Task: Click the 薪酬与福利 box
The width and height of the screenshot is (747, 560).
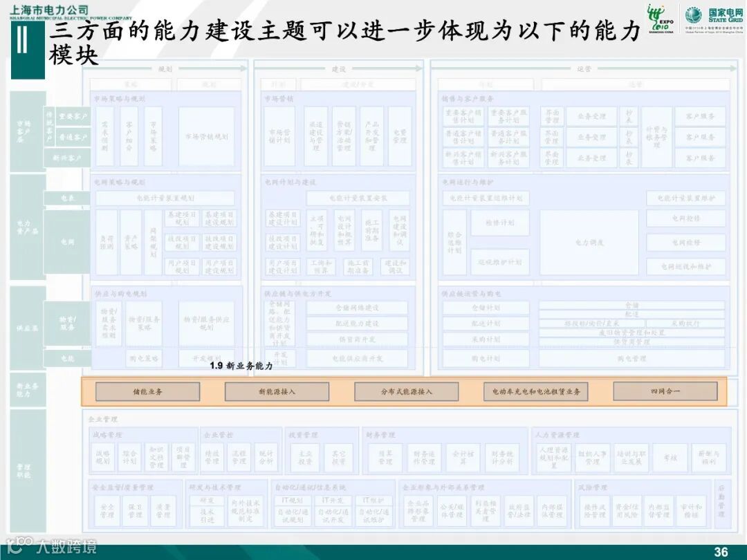Action: 708,457
